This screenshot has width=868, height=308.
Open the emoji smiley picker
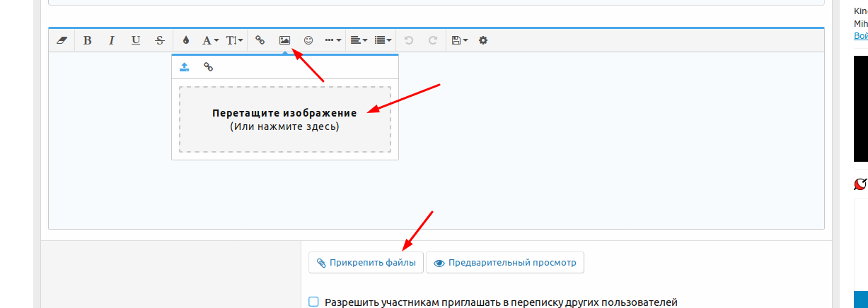[308, 40]
